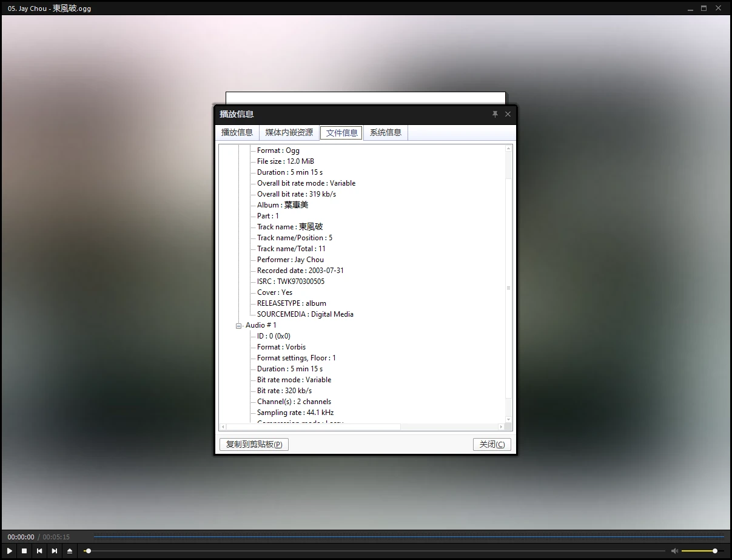This screenshot has height=560, width=732.
Task: Open the 系统信息 tab
Action: pyautogui.click(x=386, y=132)
